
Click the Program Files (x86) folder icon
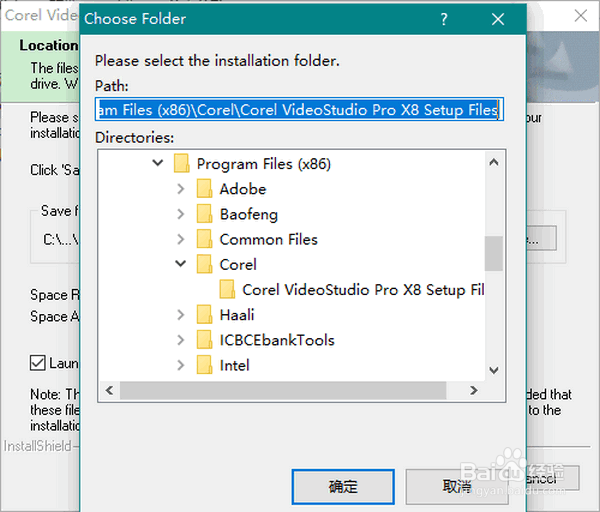[181, 163]
